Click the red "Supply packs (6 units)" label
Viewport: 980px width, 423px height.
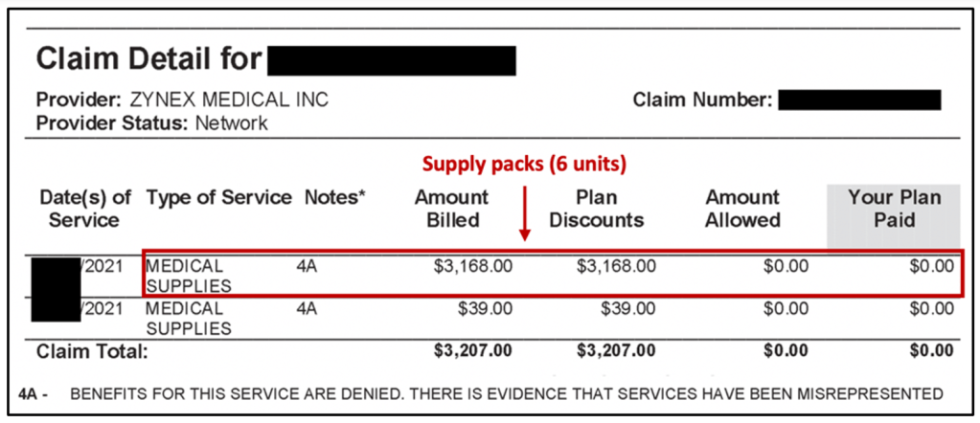click(x=525, y=165)
